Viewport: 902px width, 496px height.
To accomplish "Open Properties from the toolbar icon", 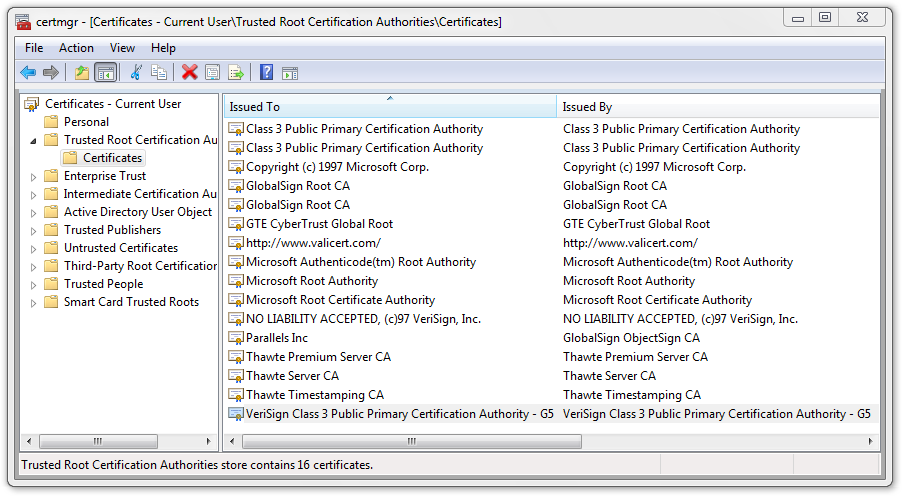I will click(213, 73).
